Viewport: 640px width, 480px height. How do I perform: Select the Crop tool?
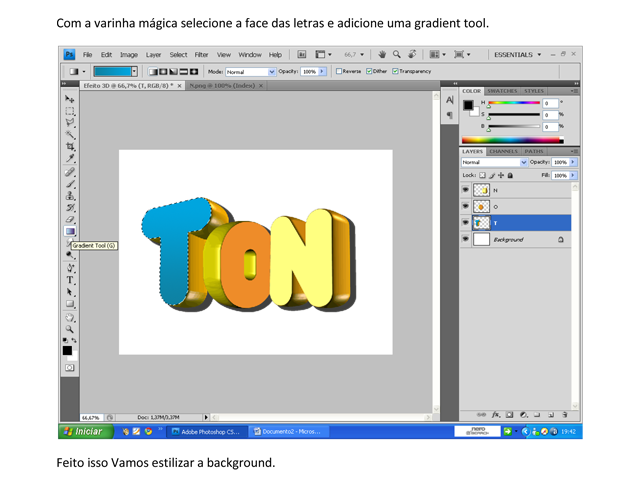point(69,146)
